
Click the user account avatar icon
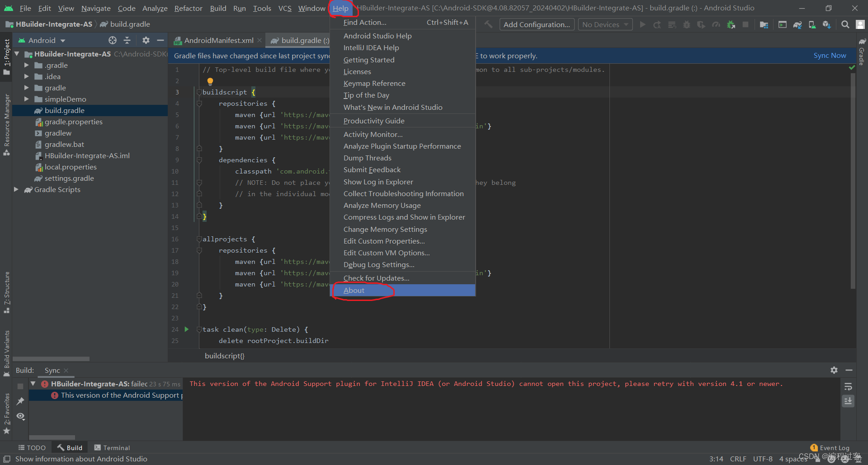(860, 24)
